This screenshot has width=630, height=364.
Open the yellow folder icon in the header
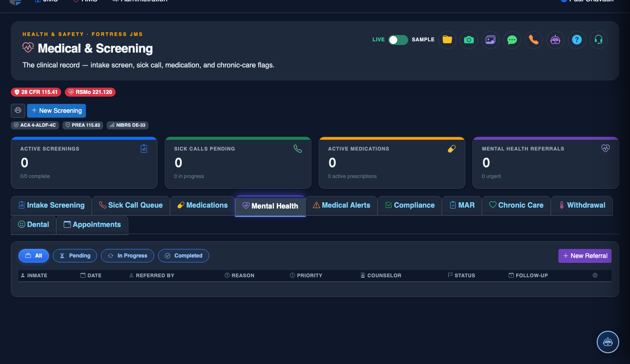coord(447,40)
